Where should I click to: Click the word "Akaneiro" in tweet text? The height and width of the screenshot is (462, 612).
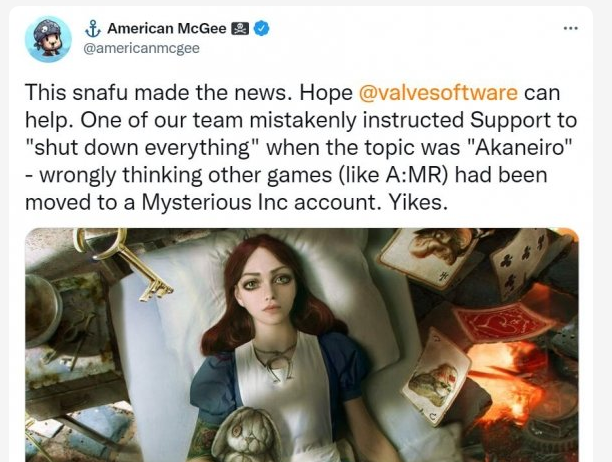519,147
